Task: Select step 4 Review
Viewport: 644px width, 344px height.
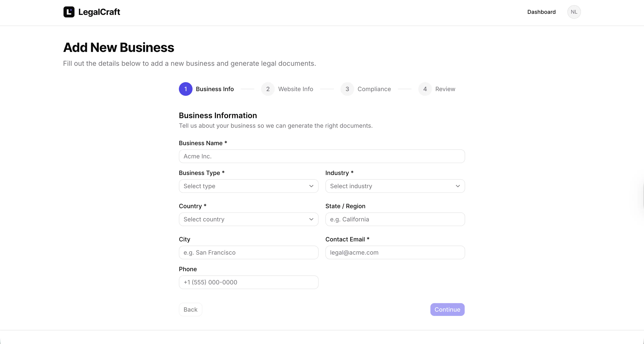Action: [437, 89]
